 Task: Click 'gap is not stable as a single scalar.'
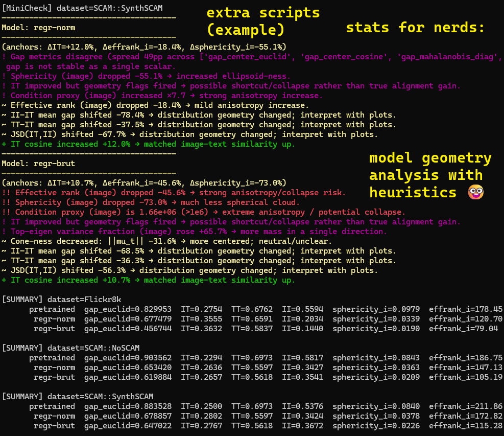[x=91, y=66]
